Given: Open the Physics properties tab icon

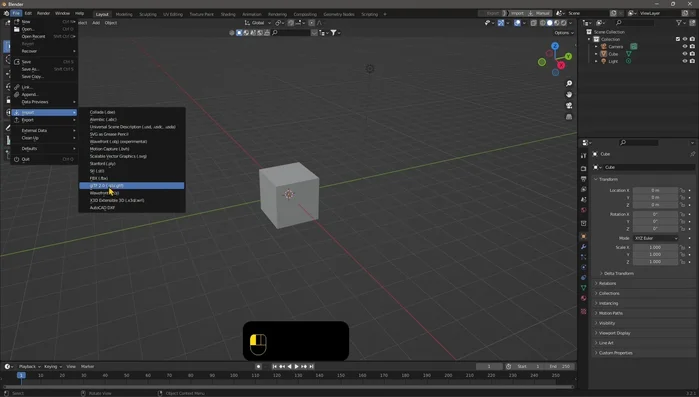Looking at the screenshot, I should point(584,267).
